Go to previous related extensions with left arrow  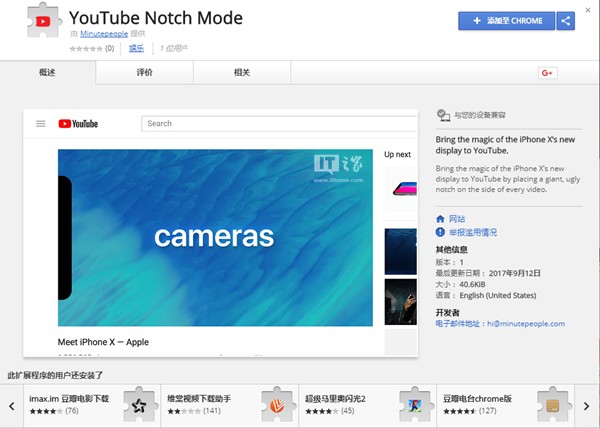(x=12, y=406)
